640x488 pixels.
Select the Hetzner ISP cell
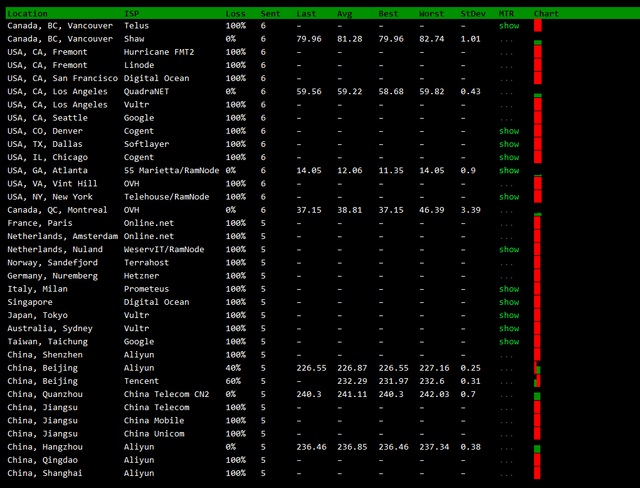[142, 276]
